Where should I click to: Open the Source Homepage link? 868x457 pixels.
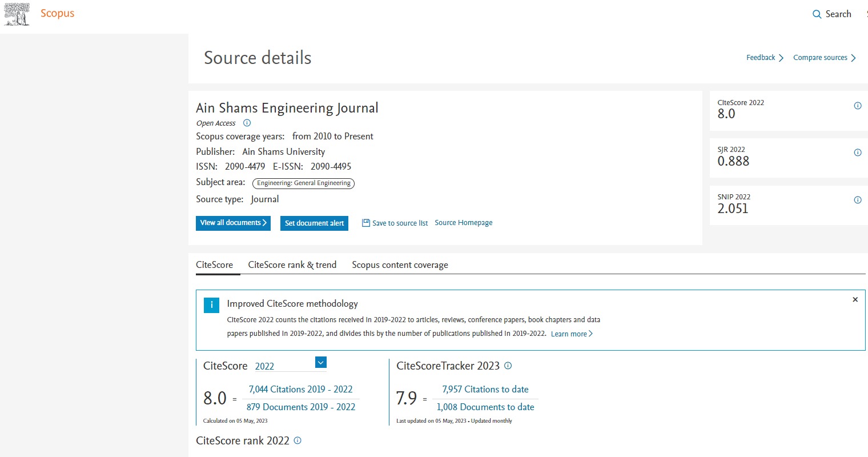click(464, 223)
